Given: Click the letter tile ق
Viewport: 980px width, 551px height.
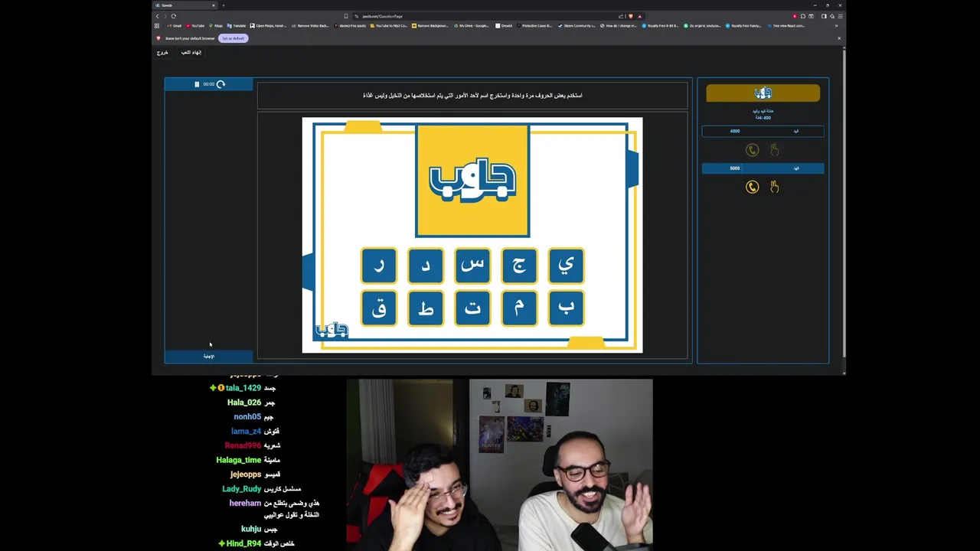Looking at the screenshot, I should [x=379, y=308].
